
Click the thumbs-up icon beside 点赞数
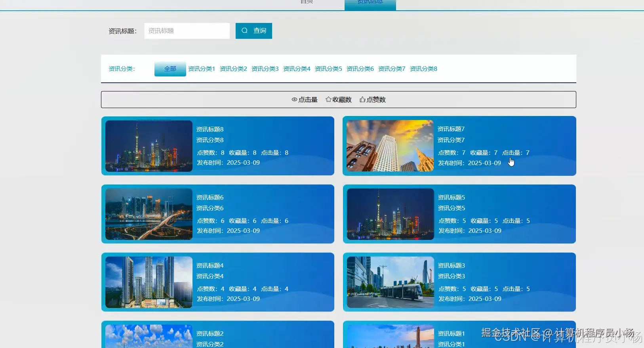(x=362, y=99)
